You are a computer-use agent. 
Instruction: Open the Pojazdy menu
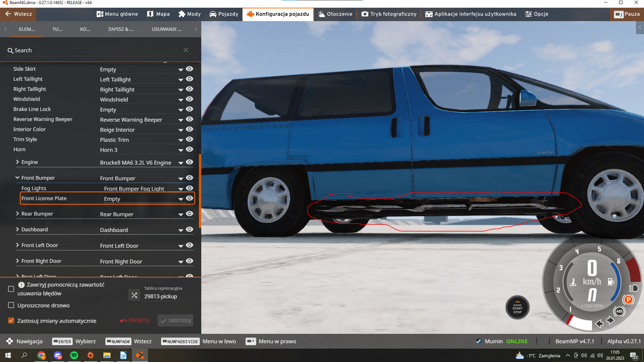pyautogui.click(x=224, y=14)
